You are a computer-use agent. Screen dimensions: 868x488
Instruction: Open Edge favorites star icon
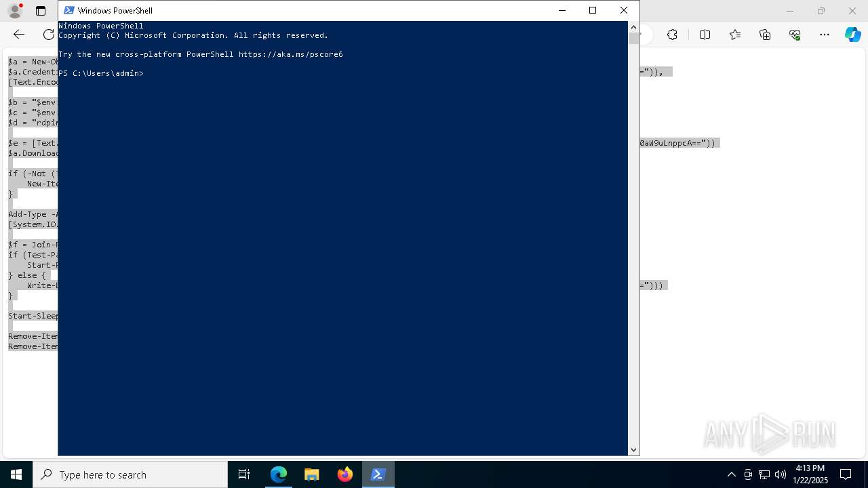735,35
